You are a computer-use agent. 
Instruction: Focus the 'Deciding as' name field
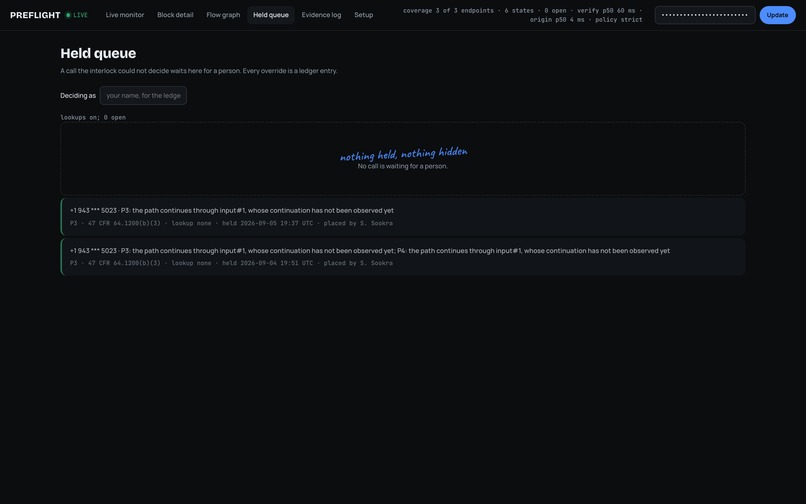[x=143, y=96]
